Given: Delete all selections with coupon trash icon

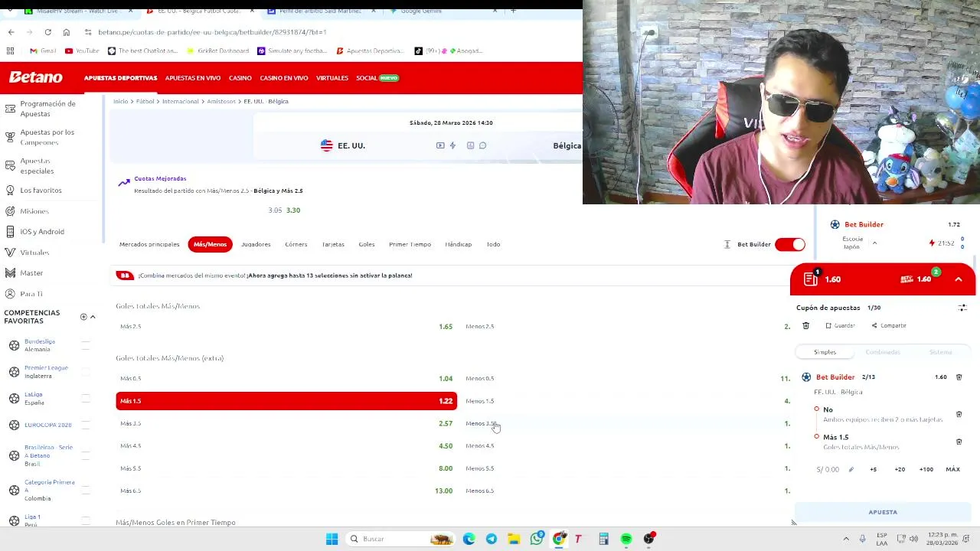Looking at the screenshot, I should (x=805, y=326).
